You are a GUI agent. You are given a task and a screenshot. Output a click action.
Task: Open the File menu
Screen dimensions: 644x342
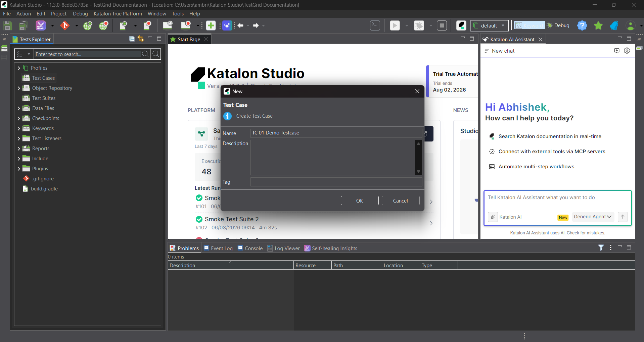7,13
